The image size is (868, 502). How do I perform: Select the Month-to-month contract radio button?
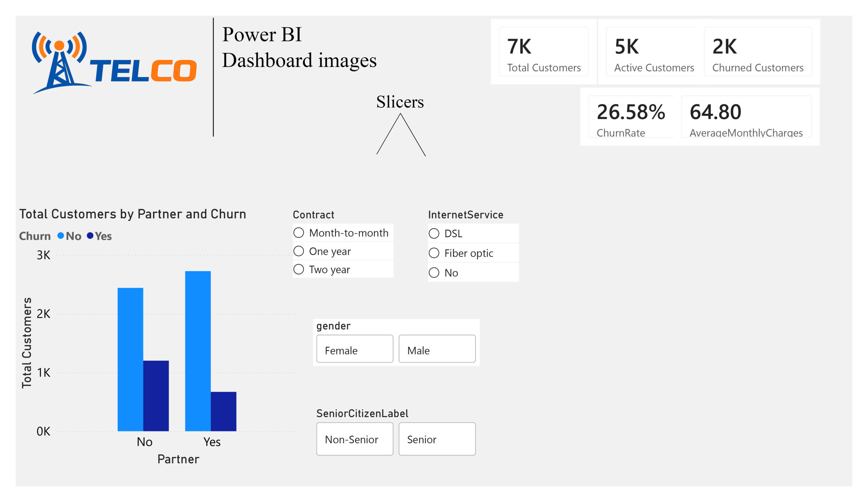point(299,233)
